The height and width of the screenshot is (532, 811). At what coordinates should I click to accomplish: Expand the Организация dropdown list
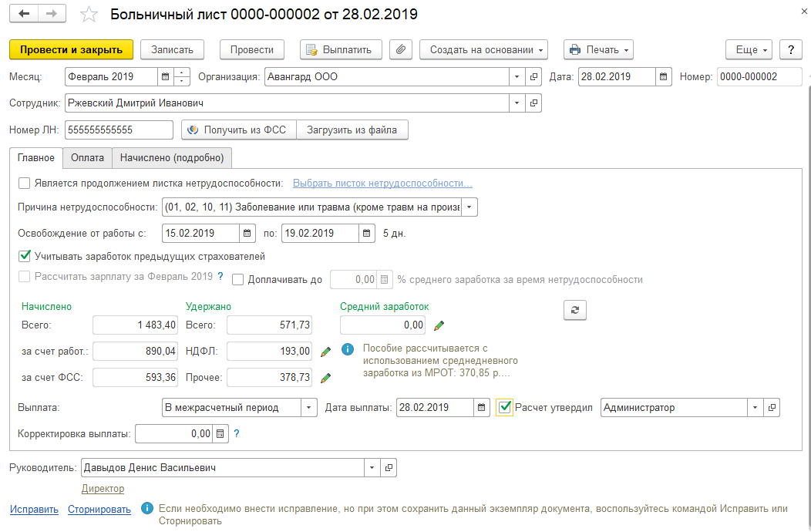[517, 76]
